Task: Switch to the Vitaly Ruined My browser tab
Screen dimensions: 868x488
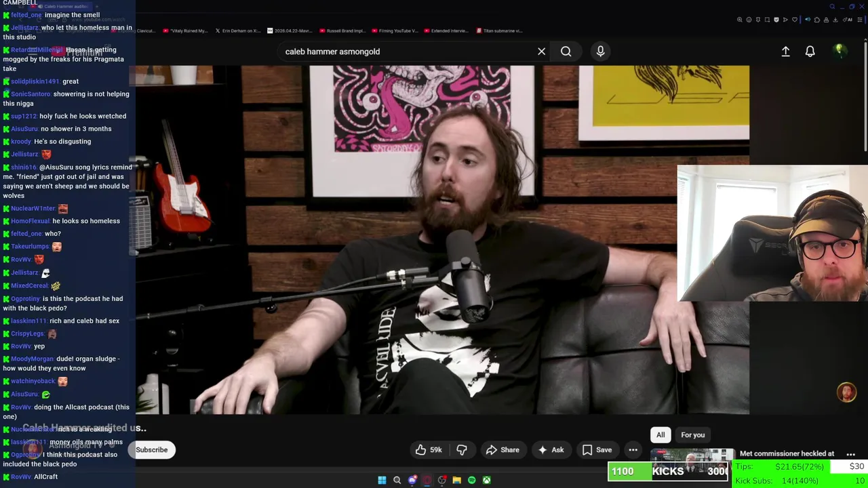Action: tap(184, 30)
